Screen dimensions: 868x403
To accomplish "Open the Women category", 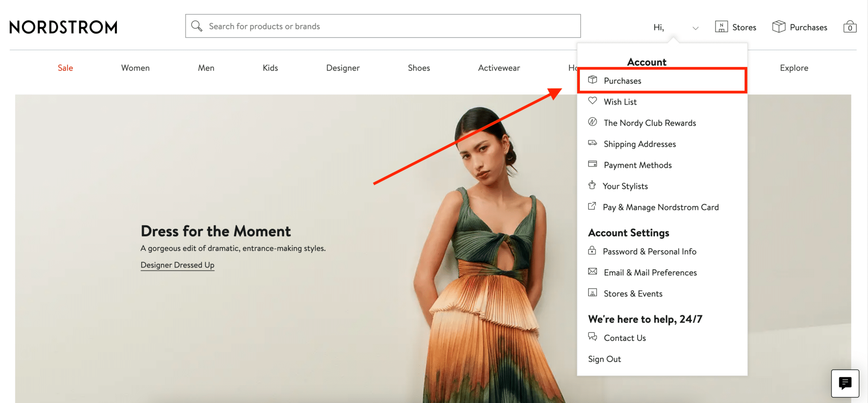I will pos(135,68).
